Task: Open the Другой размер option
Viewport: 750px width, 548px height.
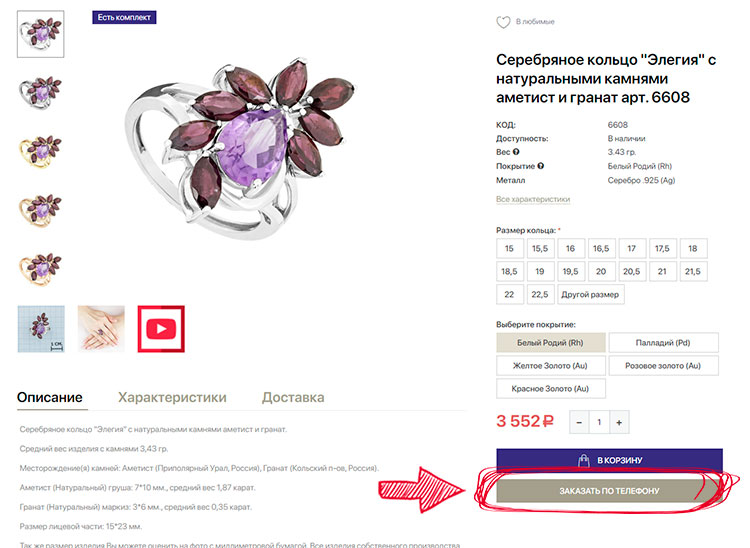Action: (x=591, y=294)
